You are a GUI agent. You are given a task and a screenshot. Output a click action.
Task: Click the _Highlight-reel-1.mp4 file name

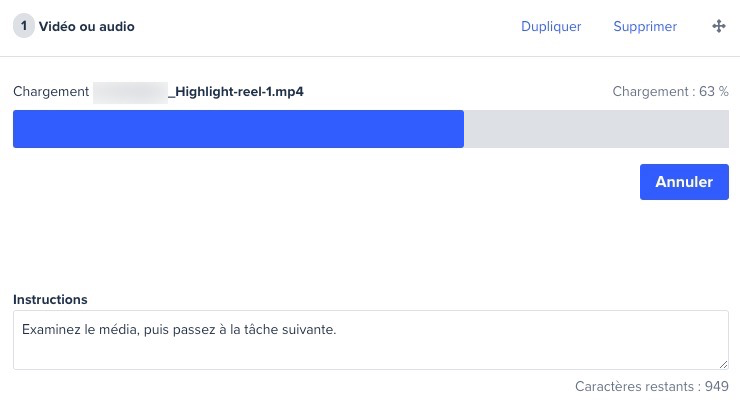coord(236,92)
